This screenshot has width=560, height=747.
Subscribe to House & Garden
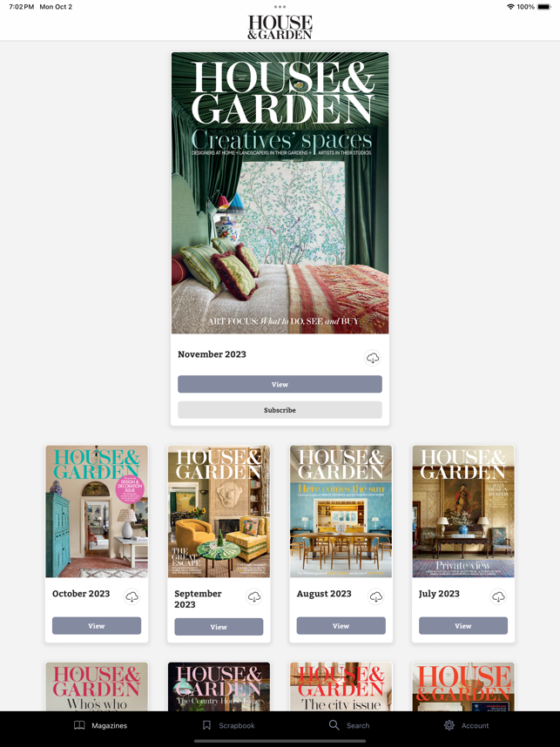point(280,410)
